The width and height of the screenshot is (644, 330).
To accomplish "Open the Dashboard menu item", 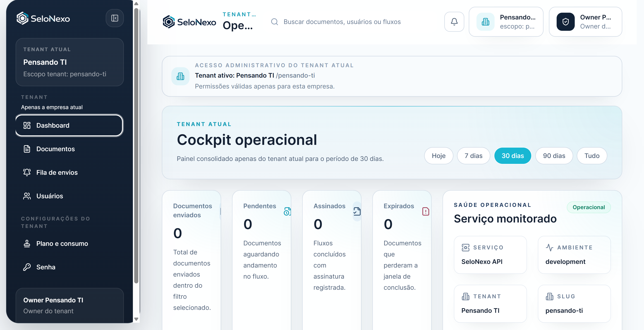I will 69,125.
